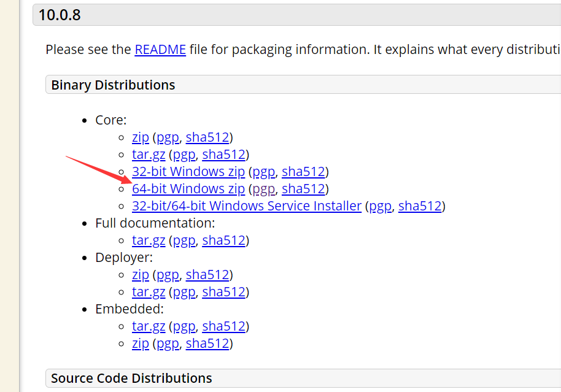The width and height of the screenshot is (561, 392).
Task: Download 32-bit/64-bit Windows Service Installer
Action: coord(247,206)
